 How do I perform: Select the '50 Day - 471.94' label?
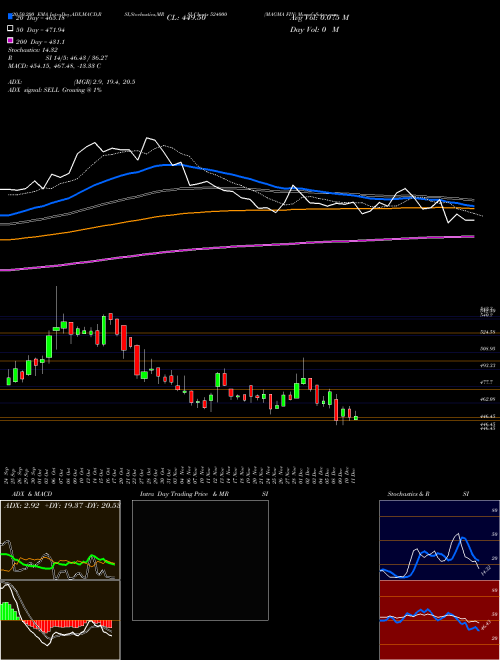coord(40,30)
